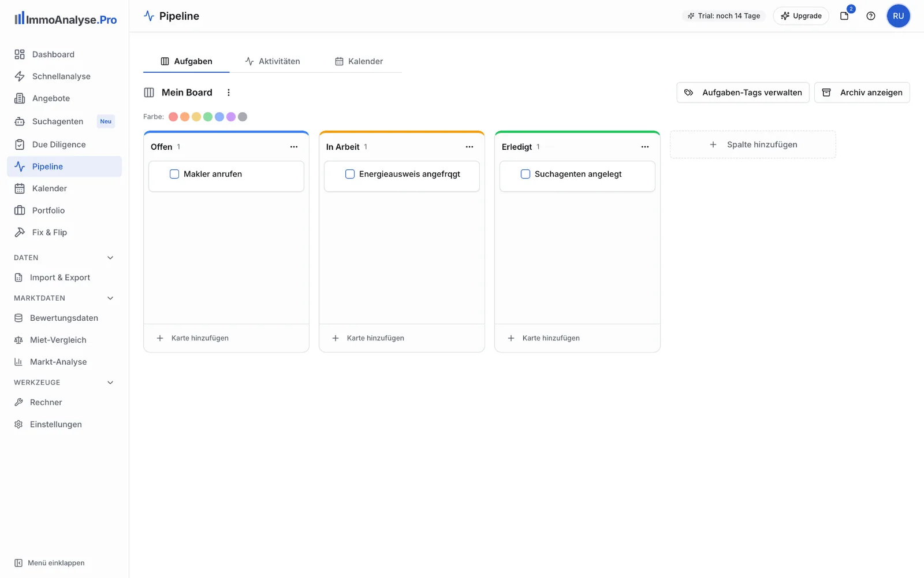Pick the red board color swatch
The height and width of the screenshot is (578, 924).
(173, 117)
